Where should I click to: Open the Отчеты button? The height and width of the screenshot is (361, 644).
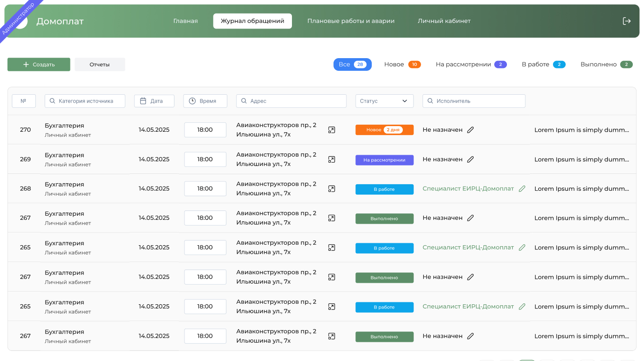click(100, 65)
